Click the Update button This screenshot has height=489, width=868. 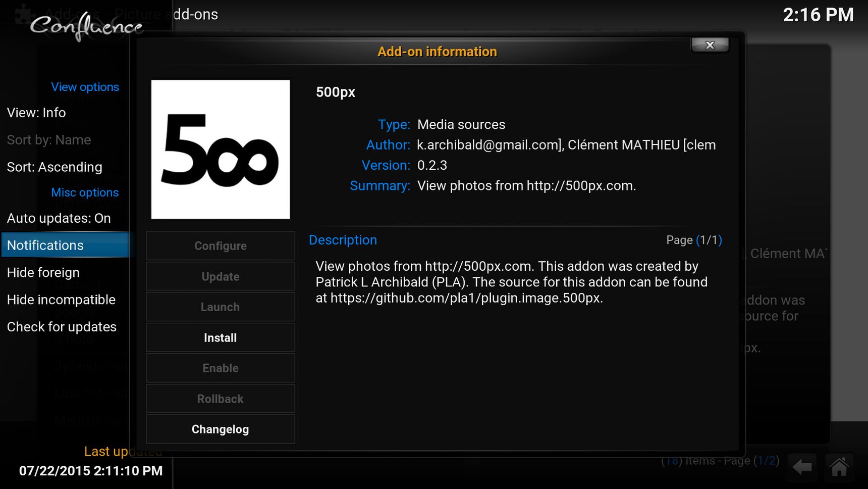click(221, 276)
